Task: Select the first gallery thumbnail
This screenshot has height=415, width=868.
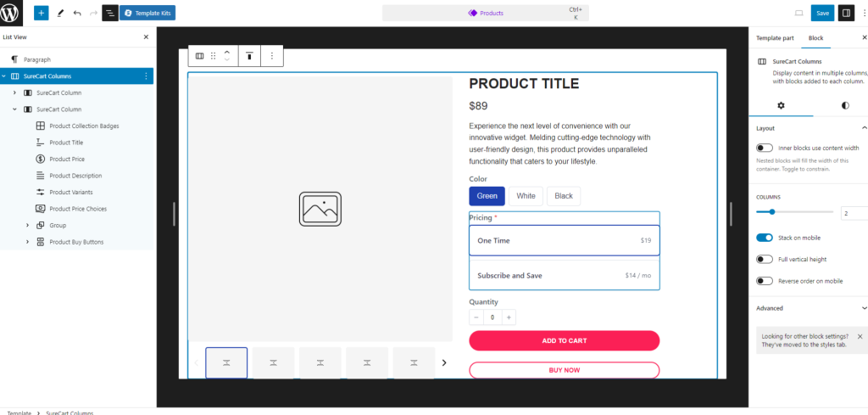Action: click(226, 363)
